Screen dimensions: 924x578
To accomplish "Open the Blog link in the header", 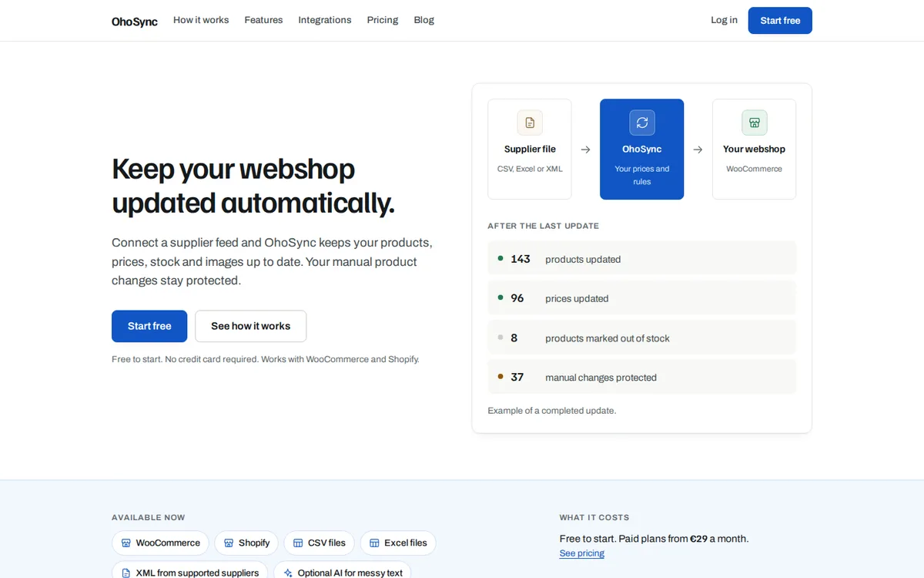I will click(x=424, y=20).
